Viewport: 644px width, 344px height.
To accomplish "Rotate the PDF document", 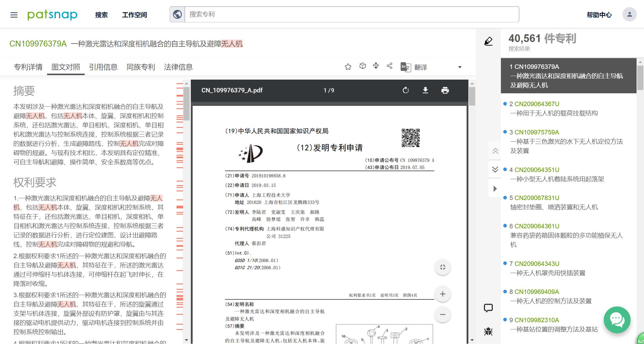I will pyautogui.click(x=405, y=90).
